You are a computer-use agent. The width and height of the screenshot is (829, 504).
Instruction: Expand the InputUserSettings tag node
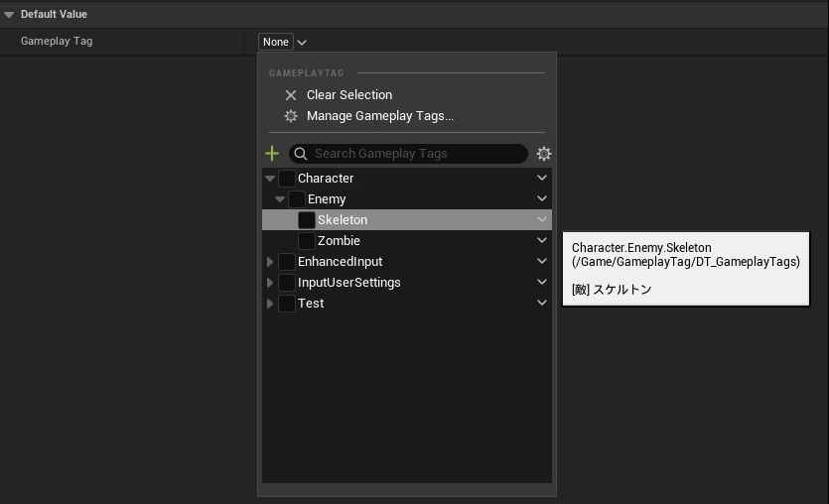[270, 283]
